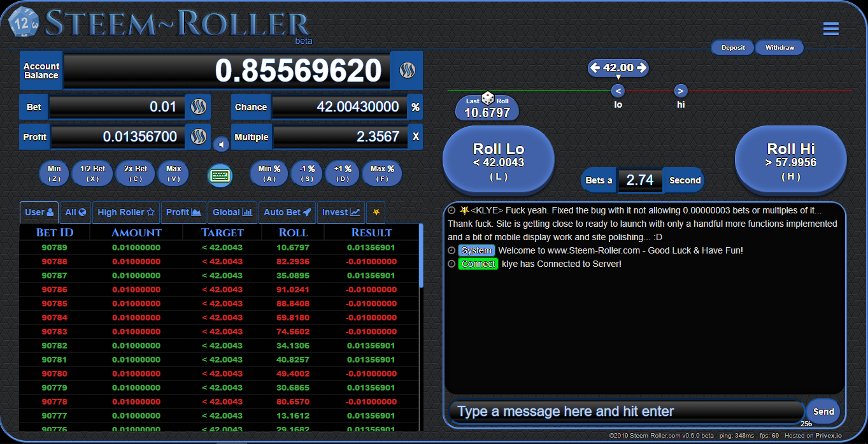The image size is (868, 444).
Task: Set chance to Max % (F)
Action: tap(382, 173)
